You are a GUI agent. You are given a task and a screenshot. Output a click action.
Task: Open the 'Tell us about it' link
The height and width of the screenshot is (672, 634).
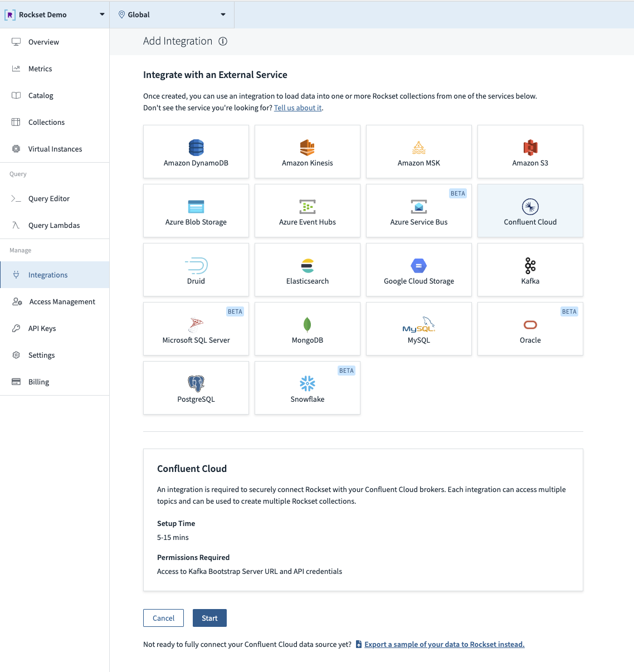pos(298,108)
